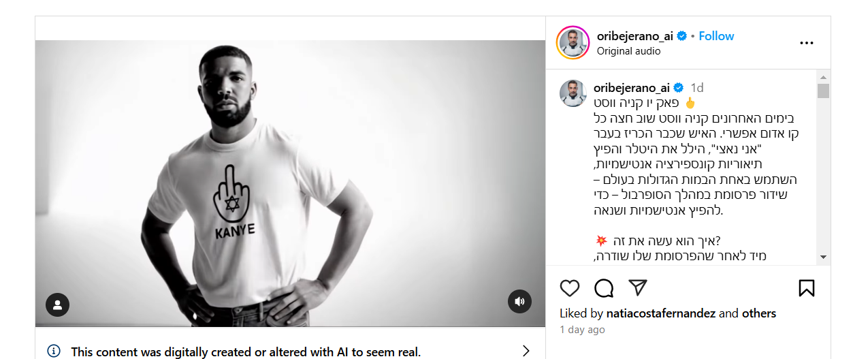Open more options three-dot menu

807,43
